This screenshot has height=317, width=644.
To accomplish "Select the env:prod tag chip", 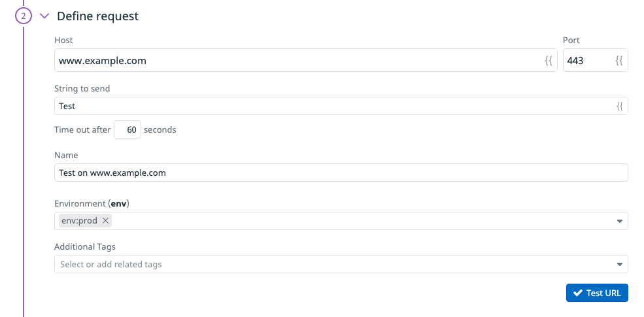I will click(79, 221).
